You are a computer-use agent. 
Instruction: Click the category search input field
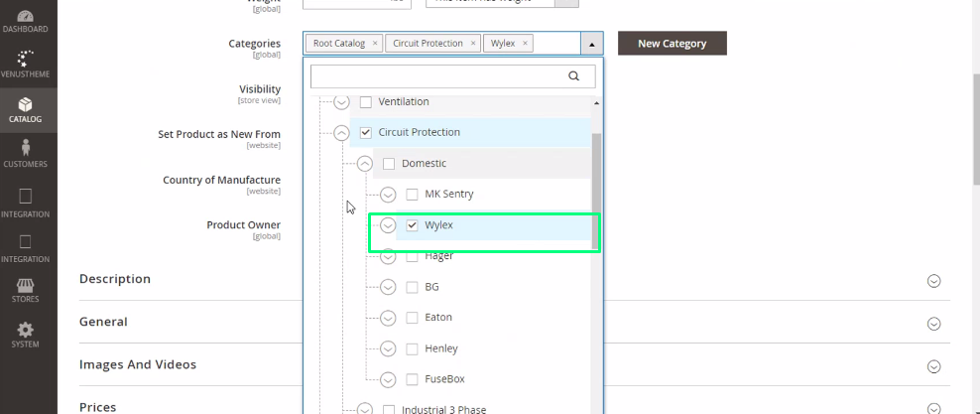click(x=452, y=76)
